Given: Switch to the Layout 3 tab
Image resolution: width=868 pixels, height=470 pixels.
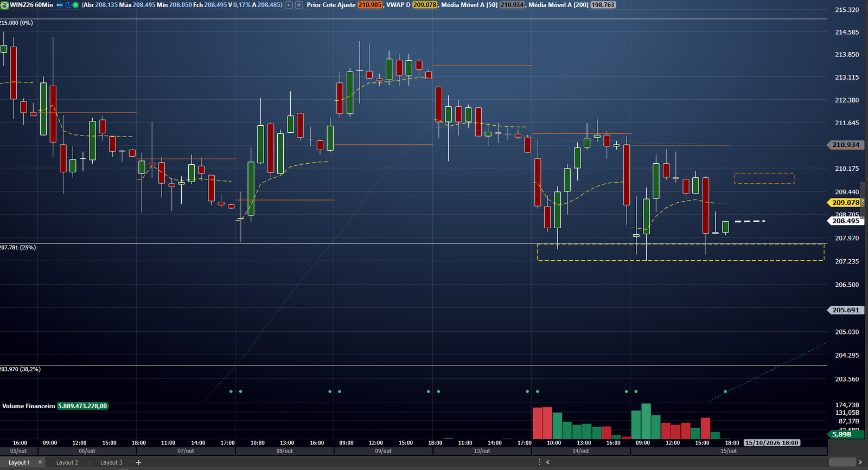Looking at the screenshot, I should (x=111, y=462).
